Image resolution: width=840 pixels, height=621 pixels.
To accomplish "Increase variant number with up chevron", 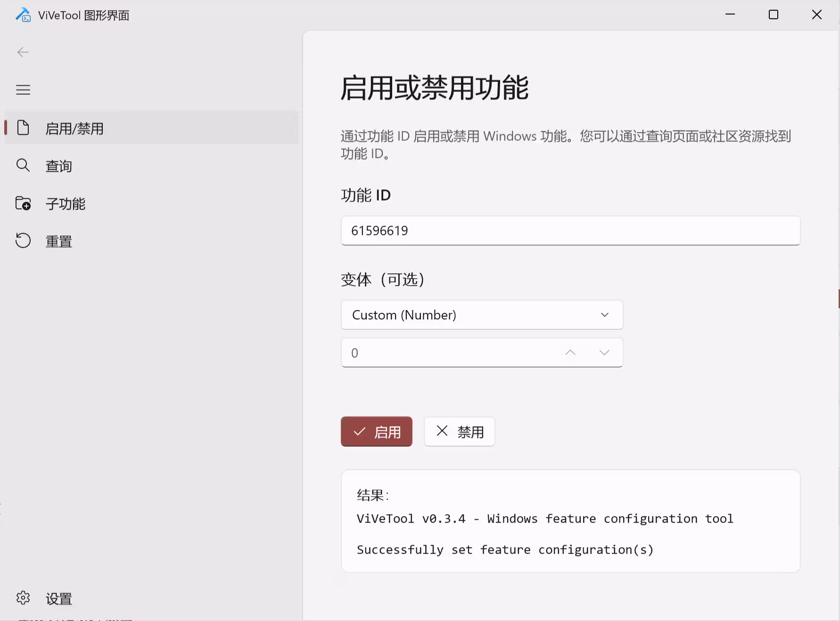I will pos(570,352).
